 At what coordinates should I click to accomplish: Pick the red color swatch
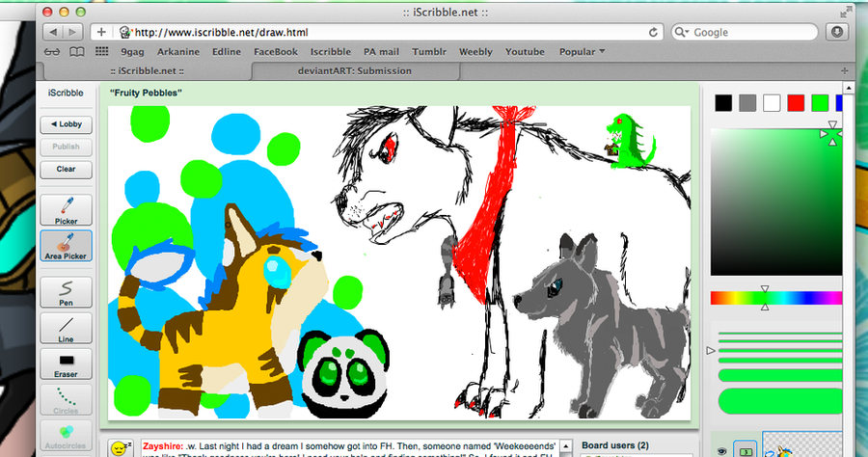pos(796,103)
